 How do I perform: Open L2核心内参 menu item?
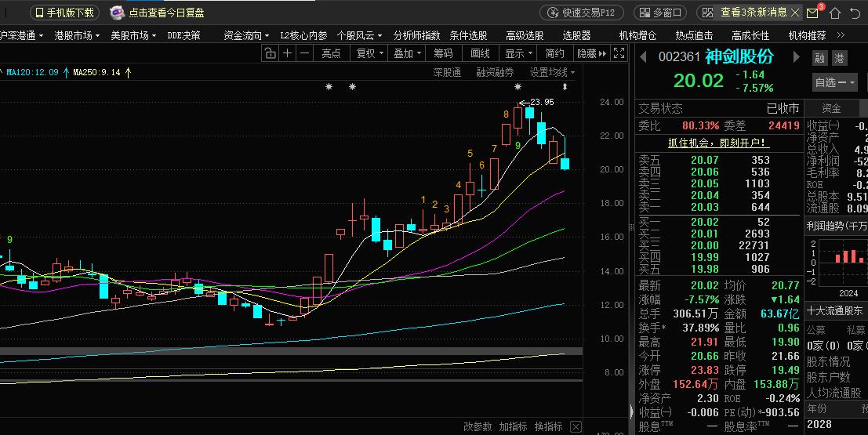pos(303,36)
